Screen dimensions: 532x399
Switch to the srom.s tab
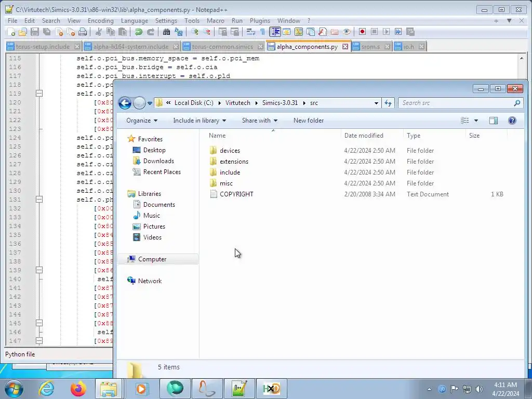(370, 46)
